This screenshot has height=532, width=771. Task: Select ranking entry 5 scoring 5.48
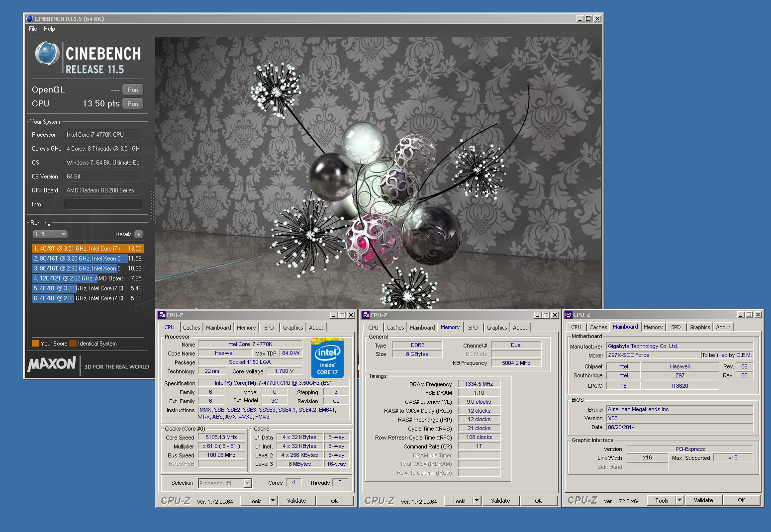coord(88,288)
